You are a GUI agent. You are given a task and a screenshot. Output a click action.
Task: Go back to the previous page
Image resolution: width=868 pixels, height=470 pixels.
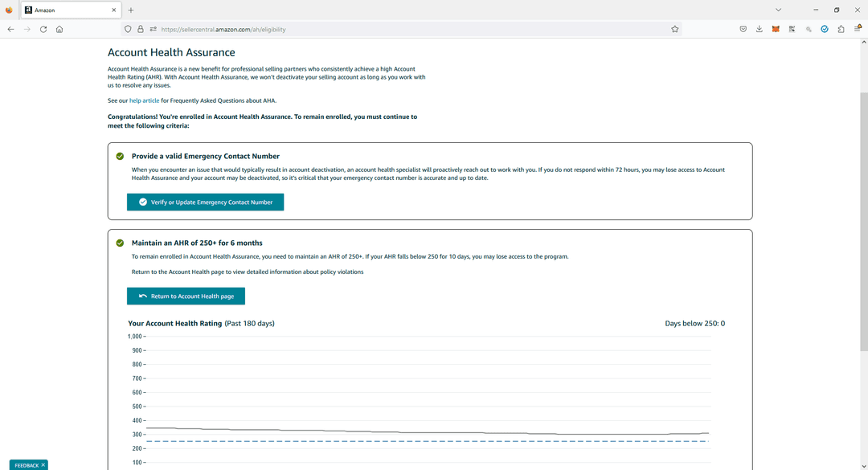pyautogui.click(x=10, y=30)
